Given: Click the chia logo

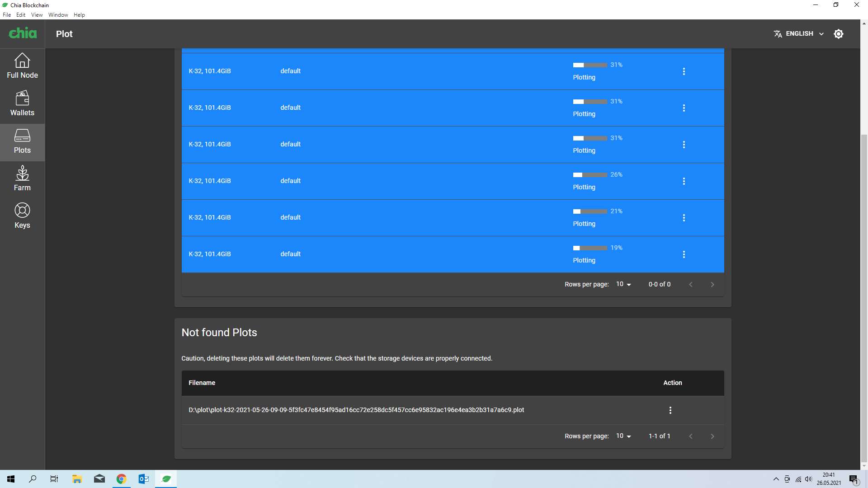Looking at the screenshot, I should pos(23,33).
